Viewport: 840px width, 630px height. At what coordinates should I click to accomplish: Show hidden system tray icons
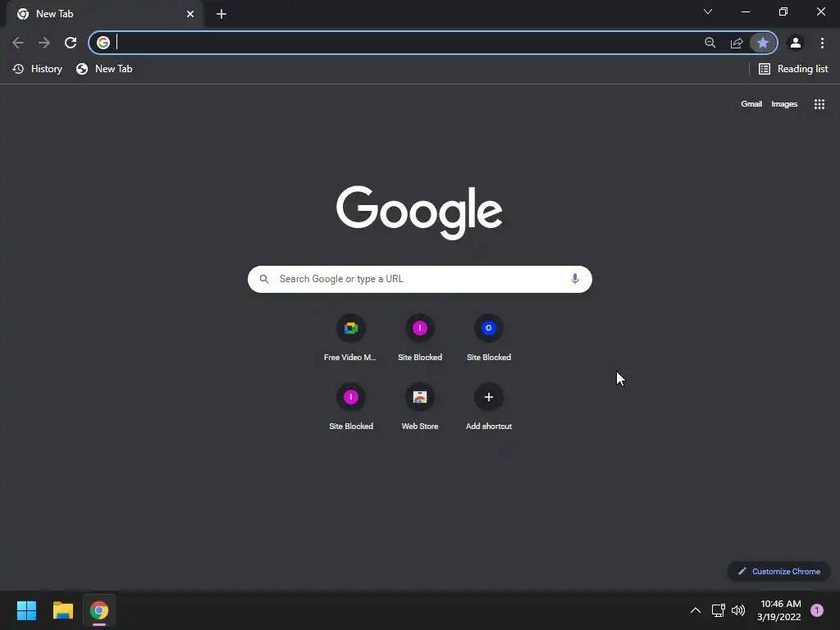[696, 610]
